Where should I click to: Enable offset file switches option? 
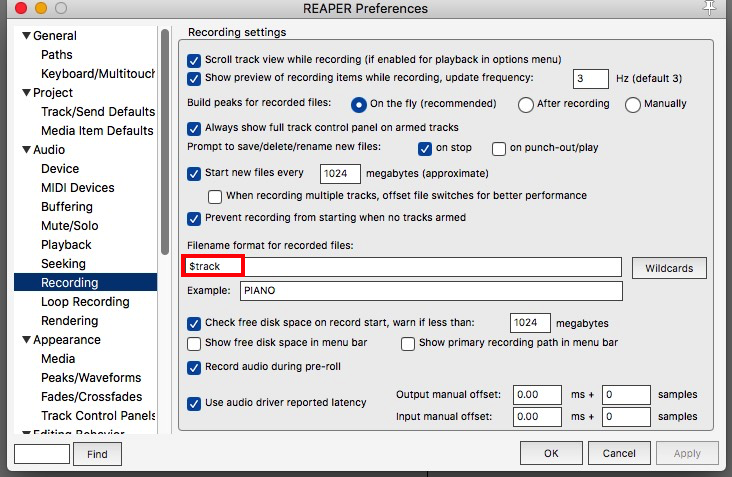[x=215, y=196]
